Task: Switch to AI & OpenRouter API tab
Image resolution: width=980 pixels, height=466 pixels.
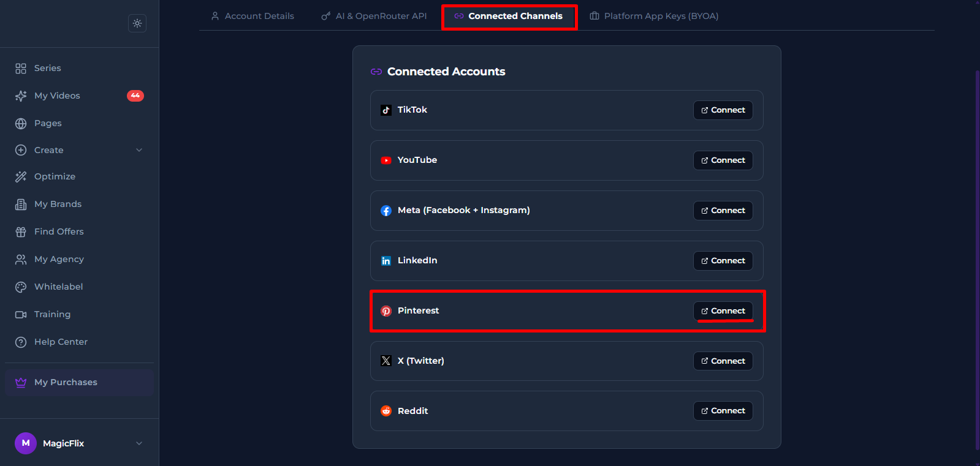Action: click(374, 16)
